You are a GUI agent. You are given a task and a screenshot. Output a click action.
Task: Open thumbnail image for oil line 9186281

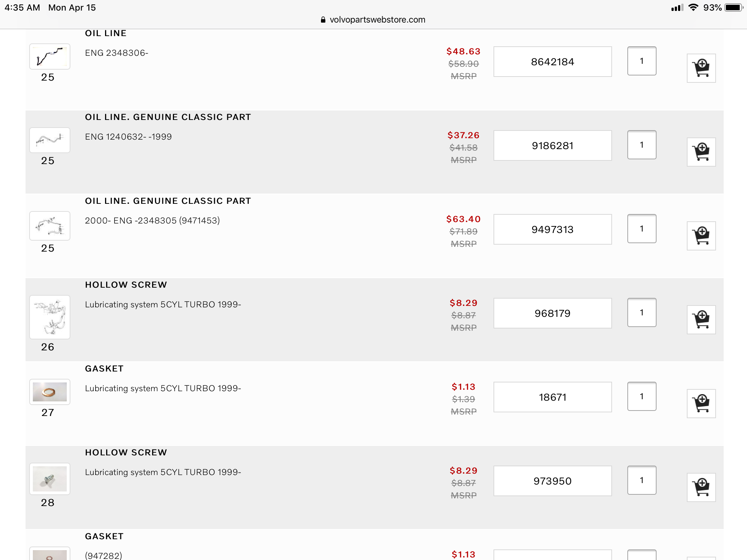point(50,140)
